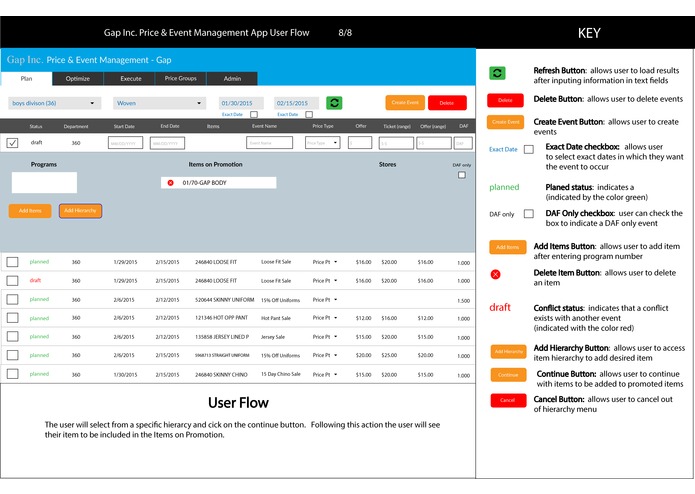Click the End Date input on the draft row
Viewport: 695px width, 494px height.
point(167,143)
